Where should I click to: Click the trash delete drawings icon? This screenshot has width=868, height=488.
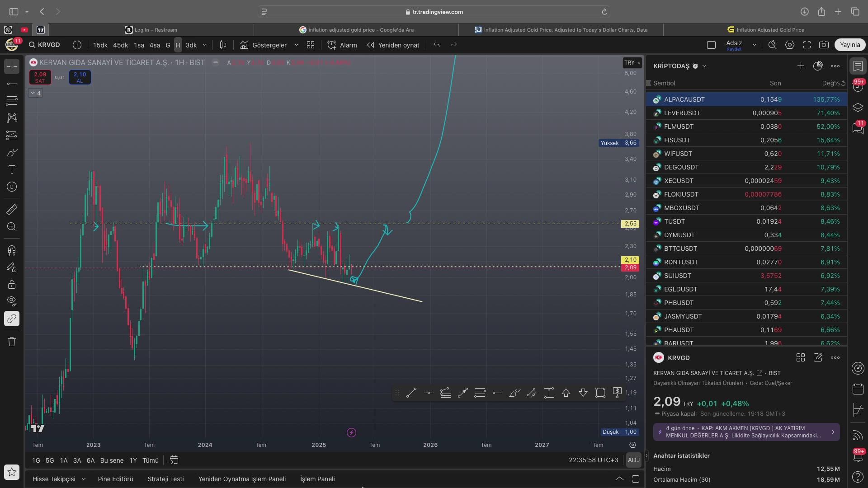[x=12, y=342]
